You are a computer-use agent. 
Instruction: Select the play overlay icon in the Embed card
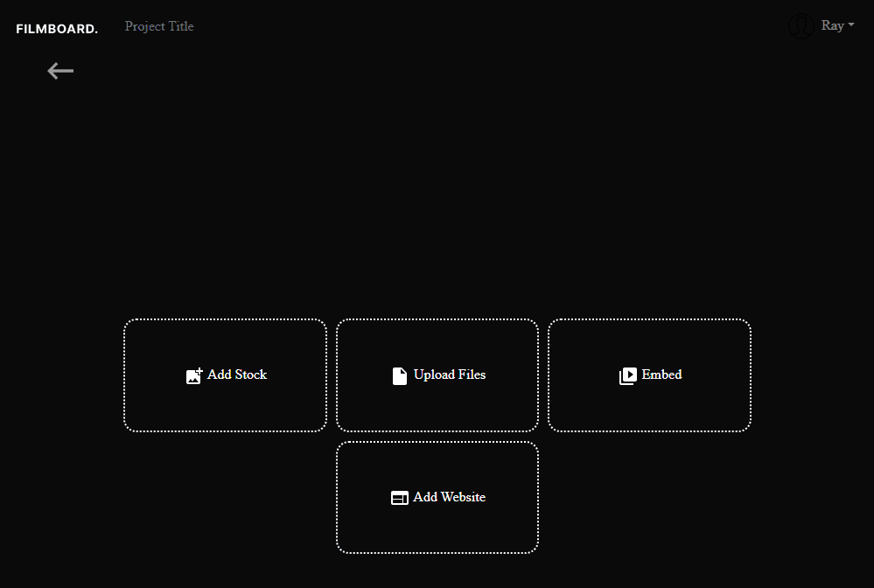pos(628,374)
